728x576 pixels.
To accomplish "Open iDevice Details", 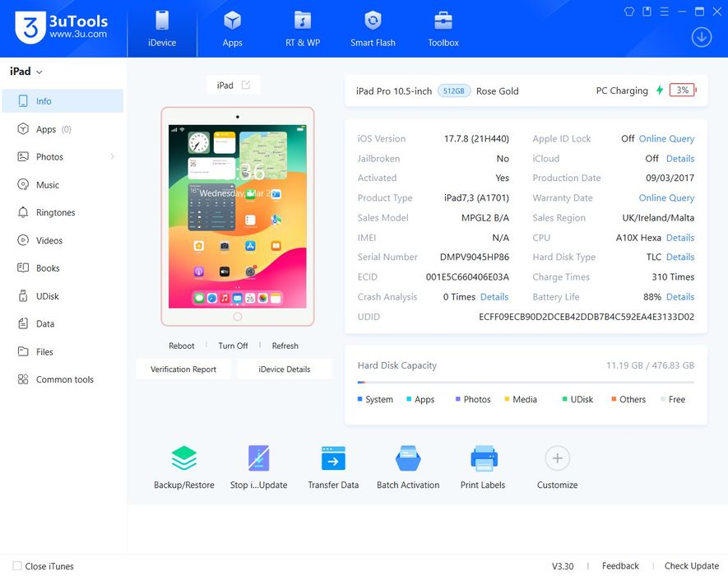I will (284, 369).
